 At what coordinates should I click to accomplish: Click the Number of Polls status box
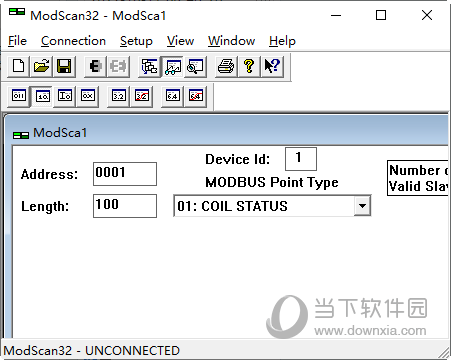point(418,178)
